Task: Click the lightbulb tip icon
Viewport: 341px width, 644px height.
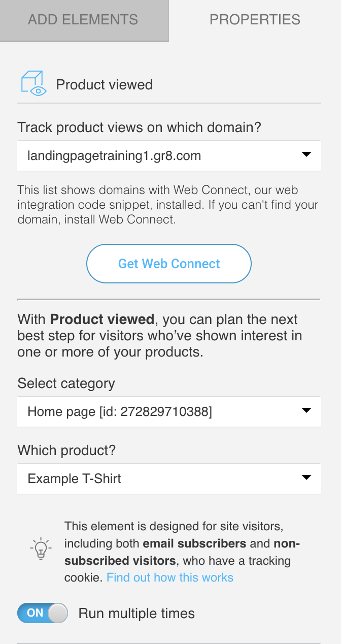Action: (41, 548)
